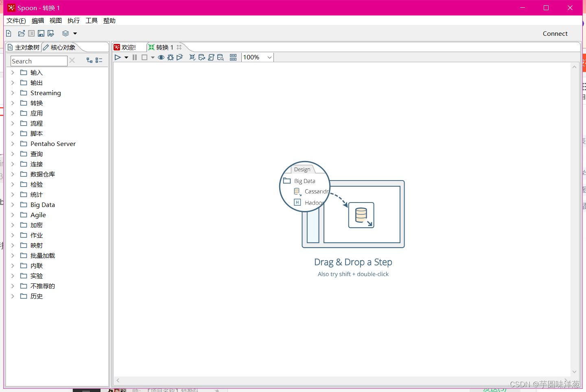
Task: Click the 加密 folder icon
Action: pos(24,225)
